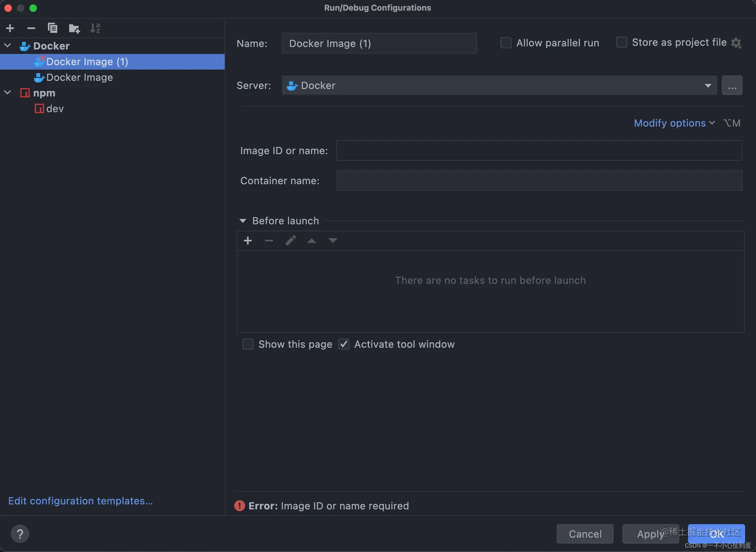Remove the before launch task
This screenshot has width=756, height=552.
click(269, 241)
